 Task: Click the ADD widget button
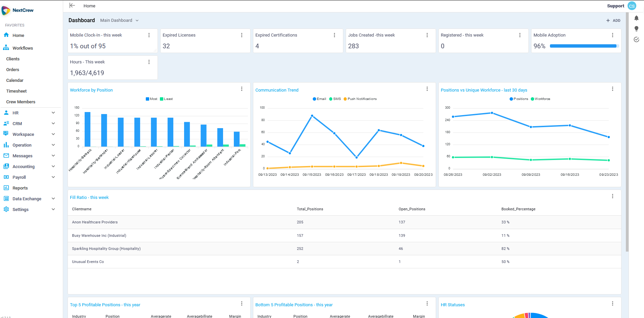613,20
